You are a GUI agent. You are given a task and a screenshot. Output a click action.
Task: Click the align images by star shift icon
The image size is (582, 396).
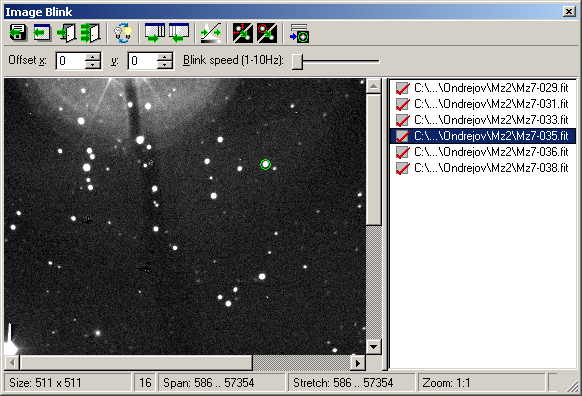click(x=243, y=33)
